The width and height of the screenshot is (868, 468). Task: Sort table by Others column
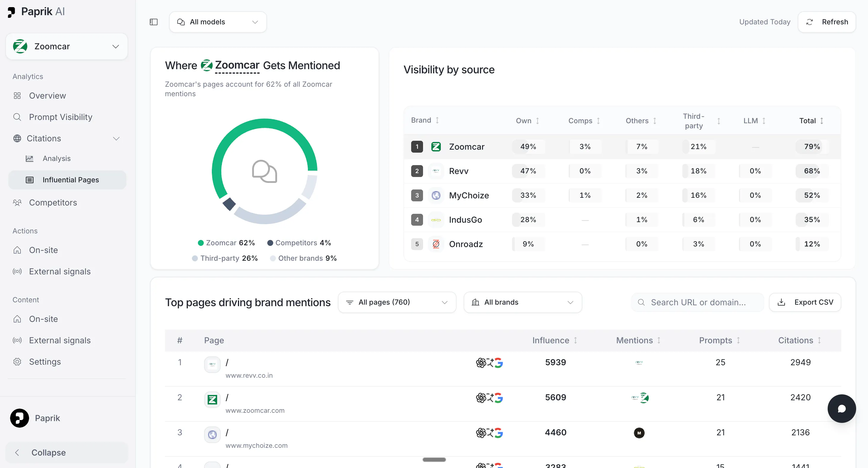654,121
